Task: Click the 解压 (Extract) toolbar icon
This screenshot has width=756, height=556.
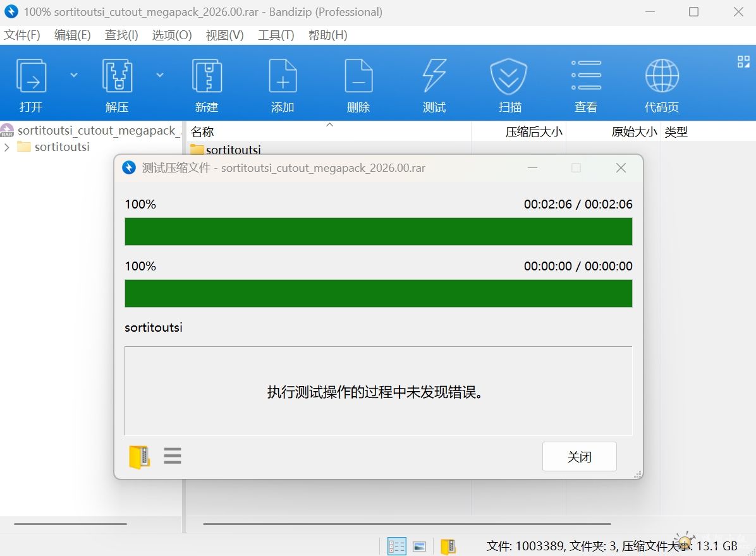Action: point(117,76)
